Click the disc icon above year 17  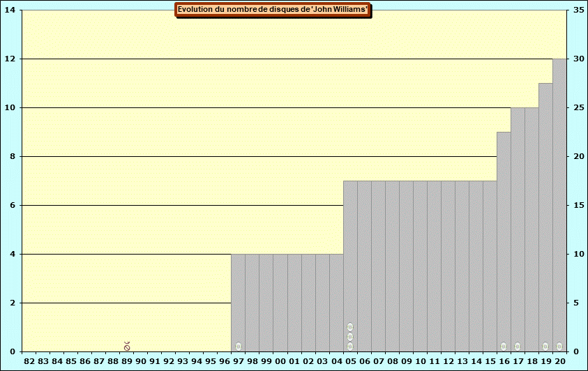518,347
